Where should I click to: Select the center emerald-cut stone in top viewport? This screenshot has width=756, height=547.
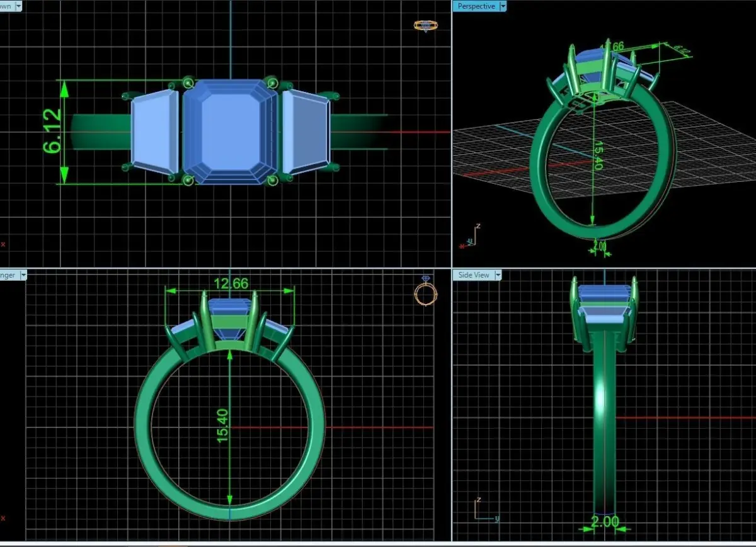coord(231,132)
